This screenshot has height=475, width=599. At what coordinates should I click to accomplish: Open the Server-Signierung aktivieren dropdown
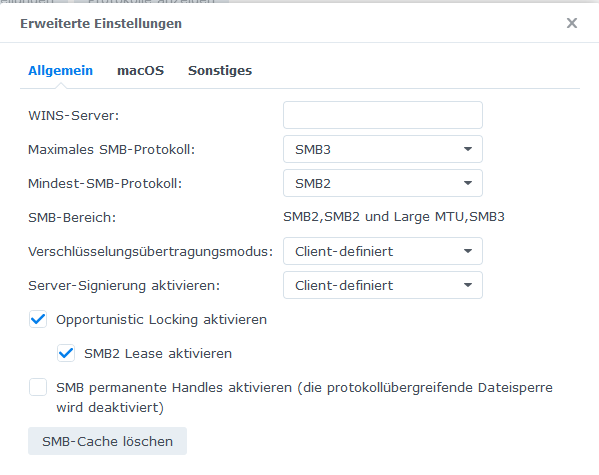[x=383, y=285]
